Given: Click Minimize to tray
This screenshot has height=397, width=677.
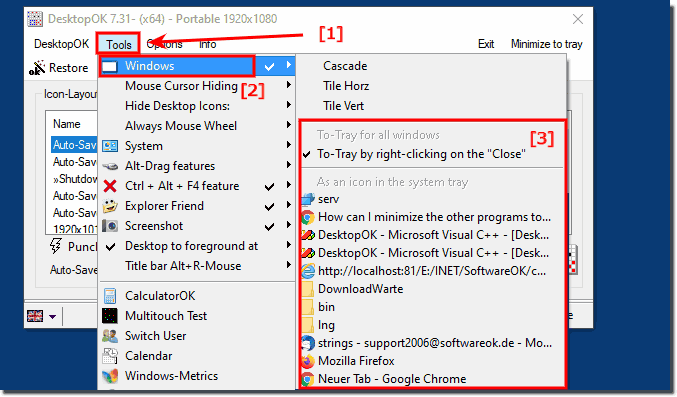Looking at the screenshot, I should (x=546, y=44).
